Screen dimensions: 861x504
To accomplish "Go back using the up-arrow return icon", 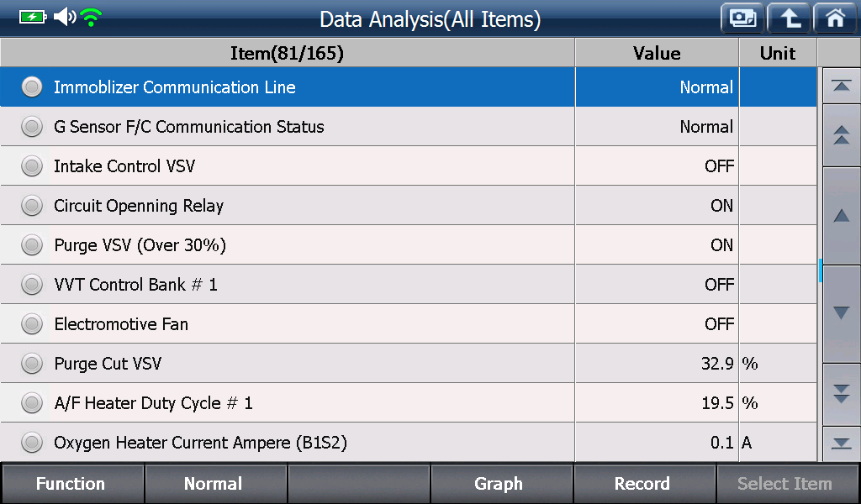I will tap(789, 18).
